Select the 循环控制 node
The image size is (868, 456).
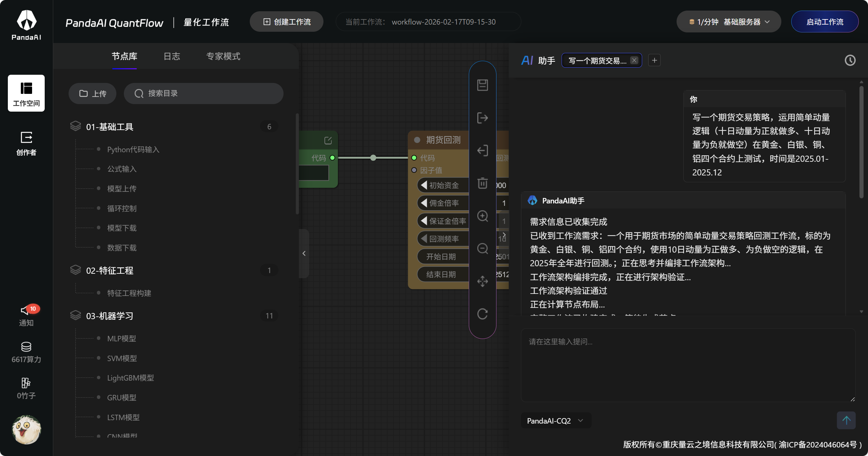122,209
